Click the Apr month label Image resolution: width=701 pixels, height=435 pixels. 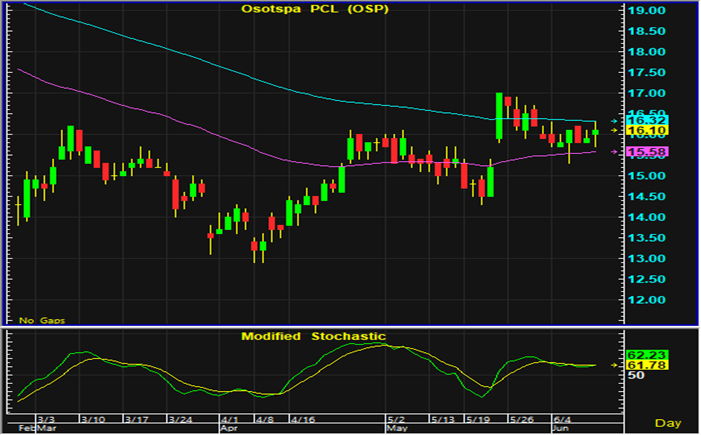click(x=229, y=428)
